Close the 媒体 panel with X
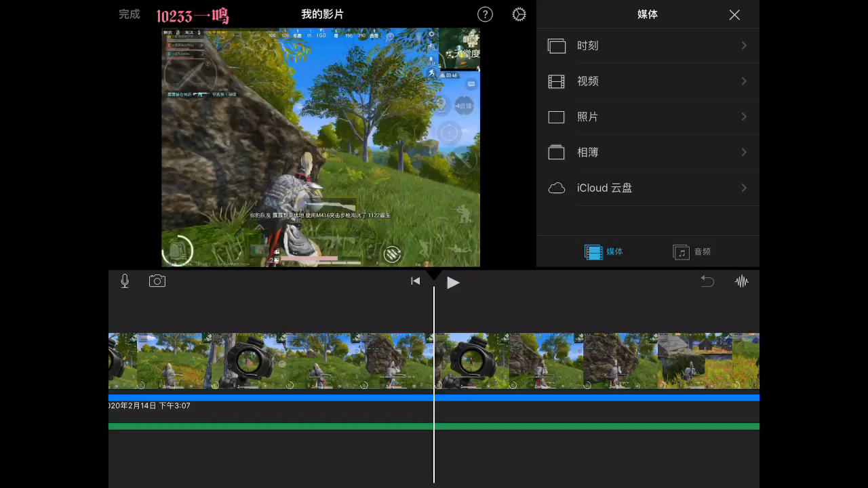This screenshot has height=488, width=868. (x=734, y=15)
